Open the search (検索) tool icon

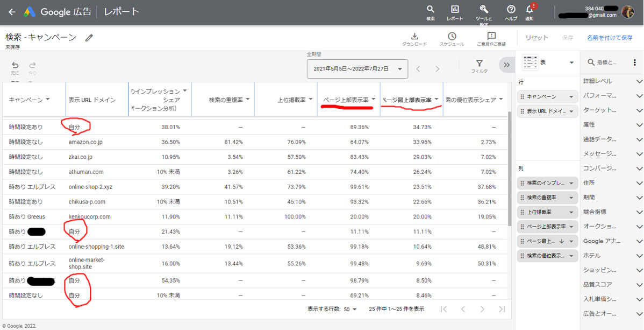click(x=431, y=10)
